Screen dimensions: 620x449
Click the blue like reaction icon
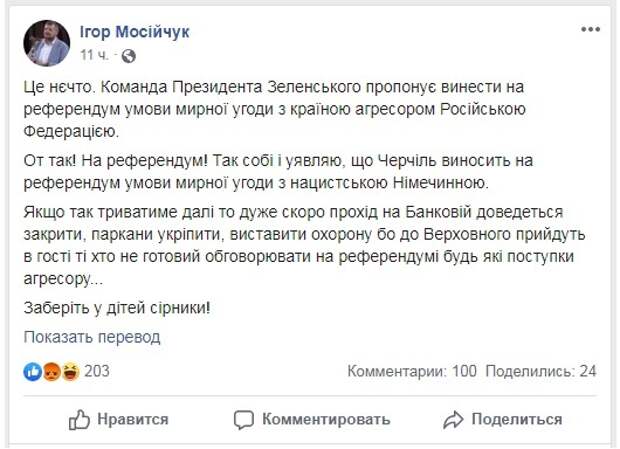(32, 372)
